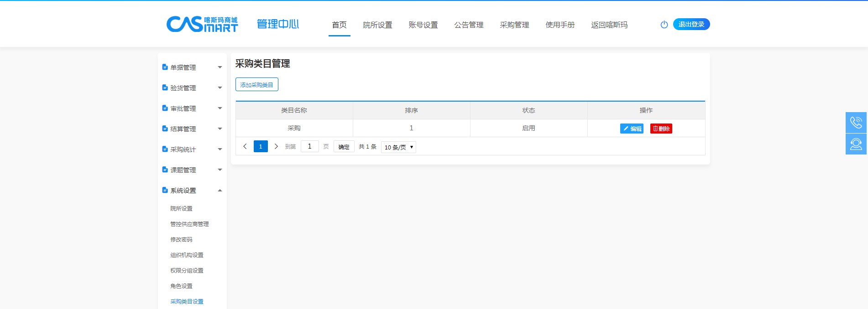Image resolution: width=868 pixels, height=309 pixels.
Task: Open the customer service headset icon
Action: click(x=856, y=144)
